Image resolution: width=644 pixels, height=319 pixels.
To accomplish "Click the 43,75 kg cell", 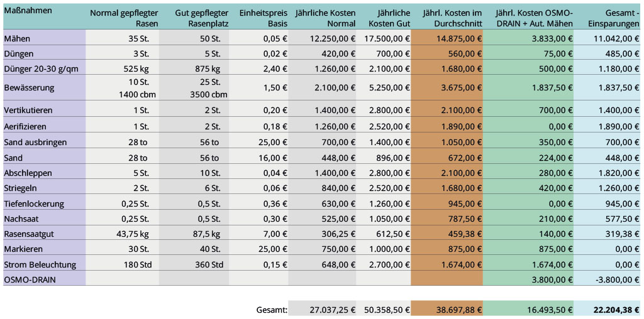I will [x=133, y=234].
